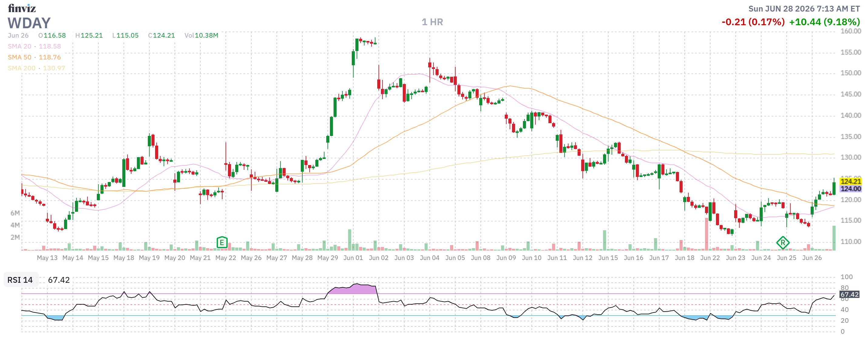
Task: Click the RSI reading 67.42 beside RSI 14
Action: tap(59, 280)
